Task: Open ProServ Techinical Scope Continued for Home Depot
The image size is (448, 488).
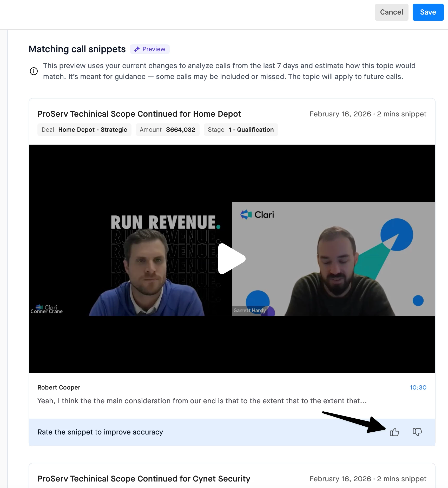Action: (139, 114)
